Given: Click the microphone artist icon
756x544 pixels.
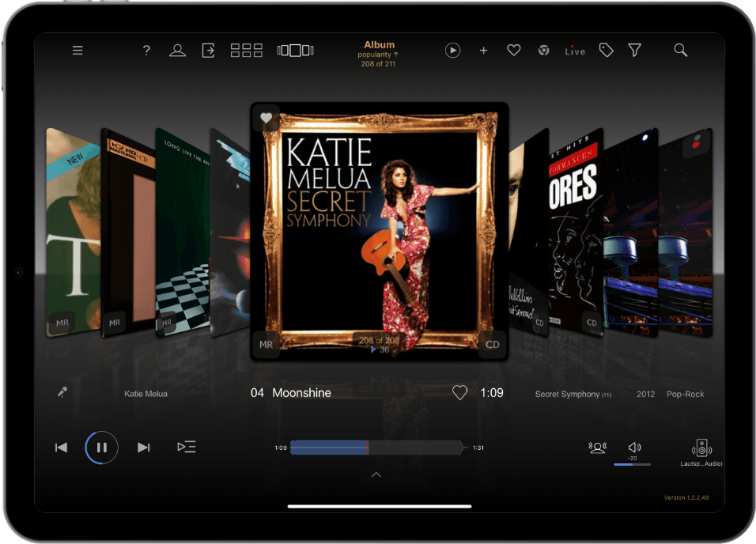Looking at the screenshot, I should click(62, 392).
